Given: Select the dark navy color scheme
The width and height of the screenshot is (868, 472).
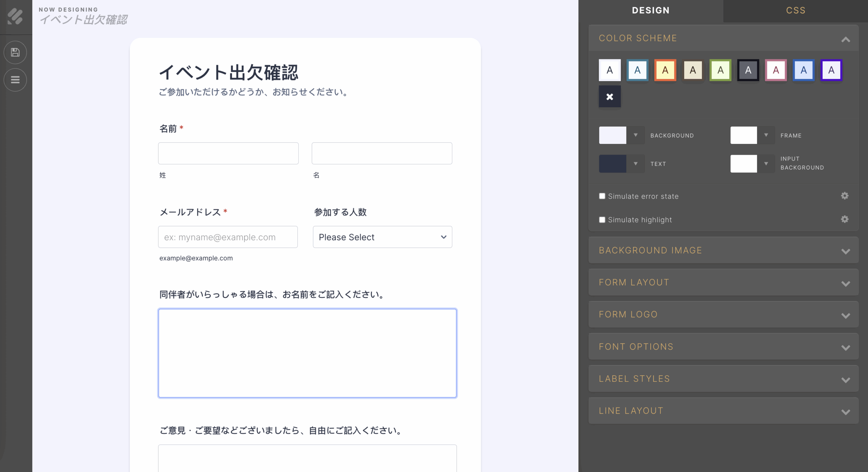Looking at the screenshot, I should 748,70.
